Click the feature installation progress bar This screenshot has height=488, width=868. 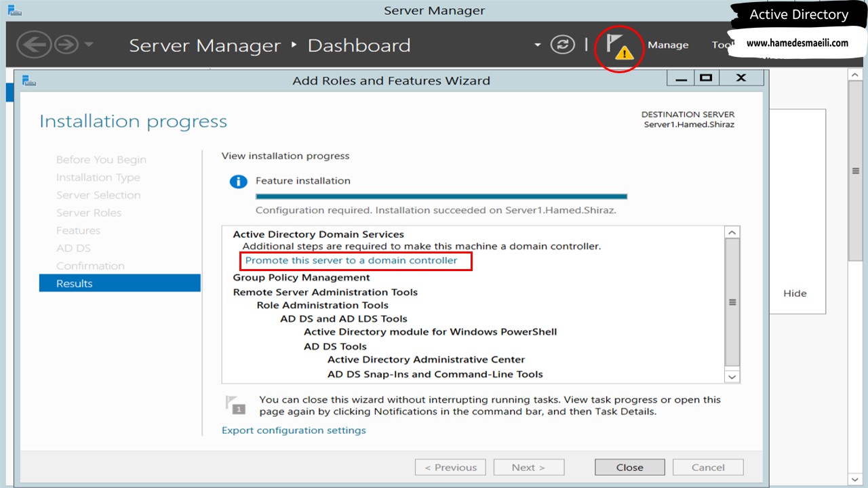tap(441, 197)
